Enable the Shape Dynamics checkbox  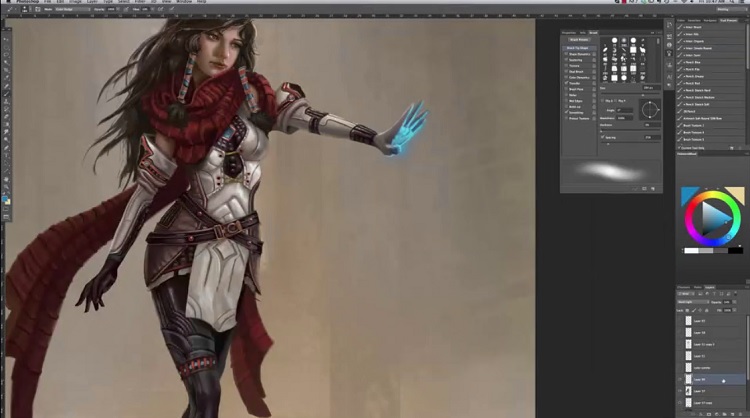point(566,54)
